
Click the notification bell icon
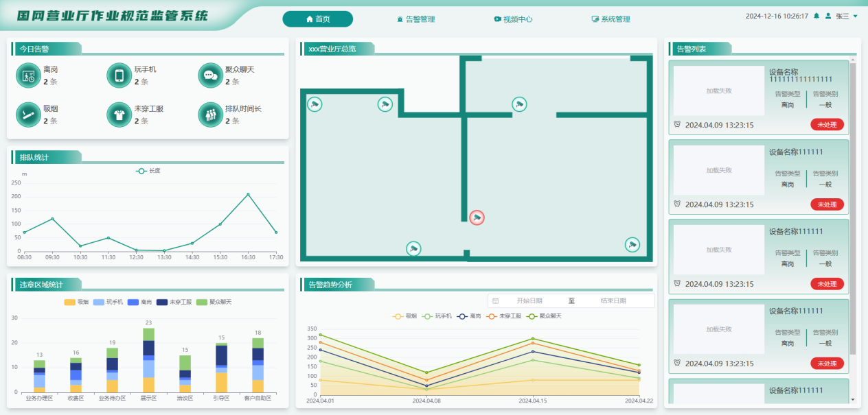(x=816, y=16)
